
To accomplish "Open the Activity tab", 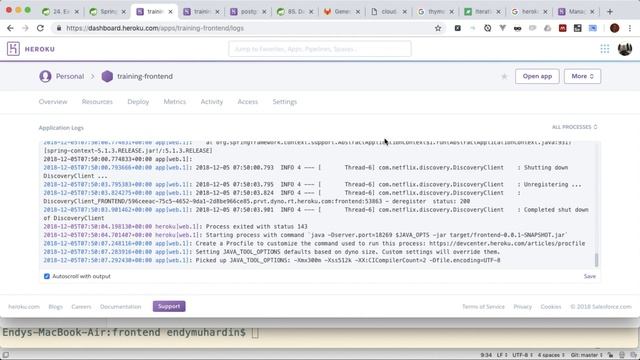I will click(211, 102).
